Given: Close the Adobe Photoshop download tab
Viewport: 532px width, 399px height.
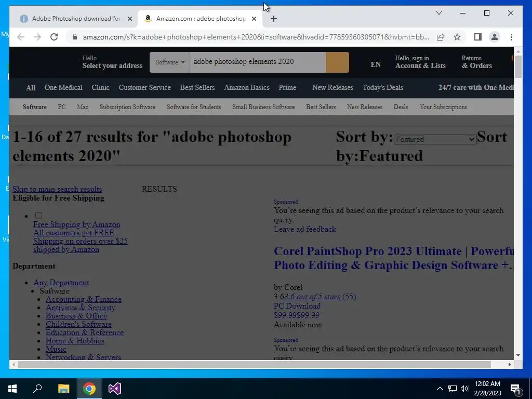Looking at the screenshot, I should click(x=129, y=19).
